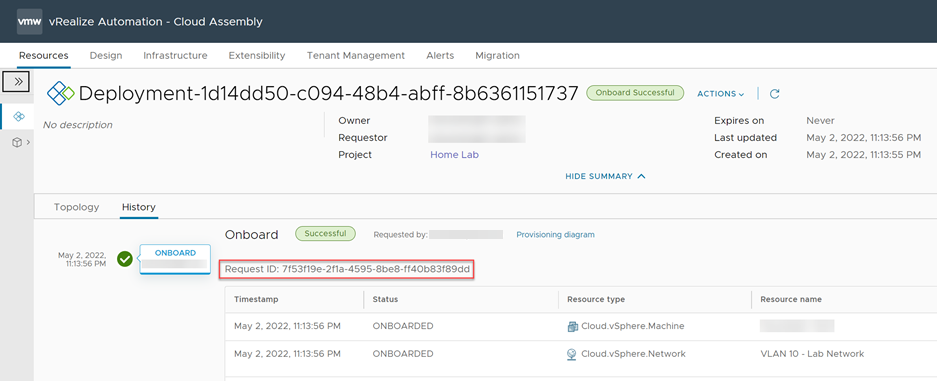
Task: Click ONBOARDED status in Network row
Action: pyautogui.click(x=403, y=354)
